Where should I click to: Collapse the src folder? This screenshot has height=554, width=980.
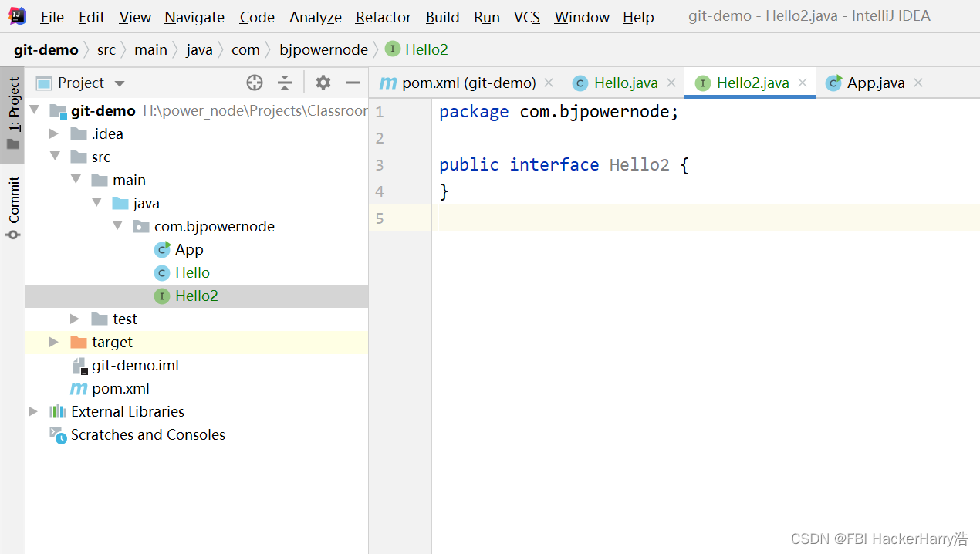coord(55,157)
